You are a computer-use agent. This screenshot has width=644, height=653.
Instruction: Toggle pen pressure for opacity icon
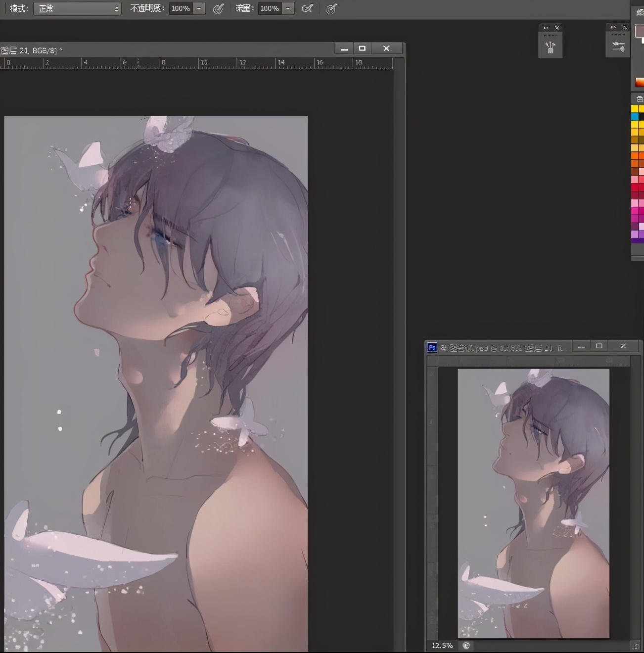pyautogui.click(x=218, y=8)
